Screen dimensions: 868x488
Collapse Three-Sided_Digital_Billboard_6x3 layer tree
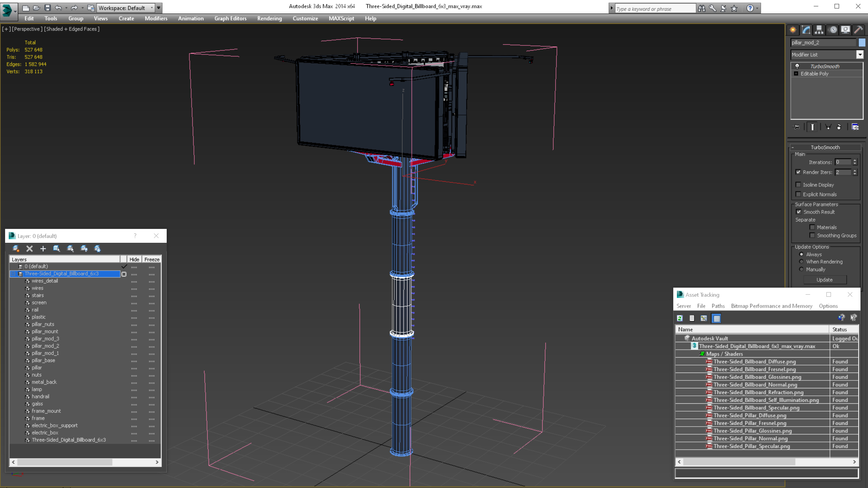pos(13,274)
